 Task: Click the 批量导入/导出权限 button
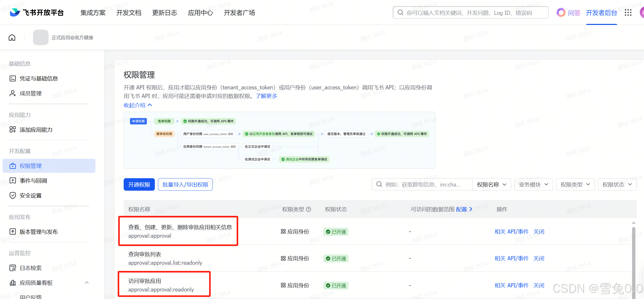(x=185, y=184)
